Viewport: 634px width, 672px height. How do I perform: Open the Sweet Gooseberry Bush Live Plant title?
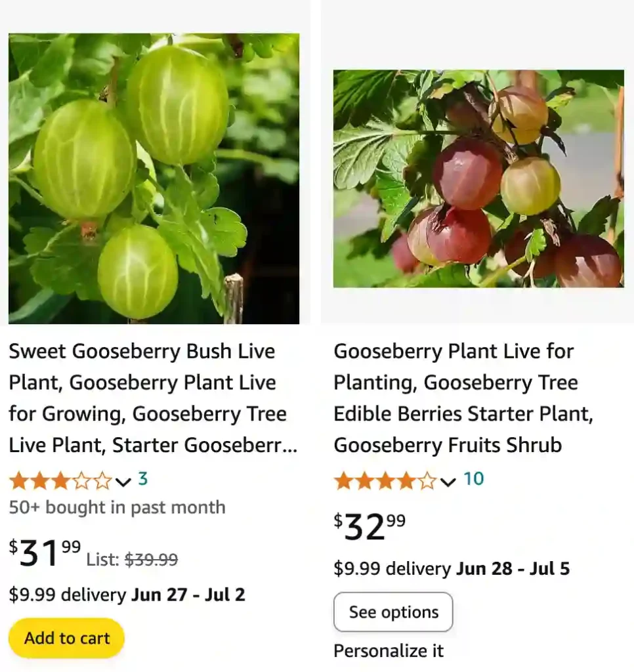(x=153, y=398)
